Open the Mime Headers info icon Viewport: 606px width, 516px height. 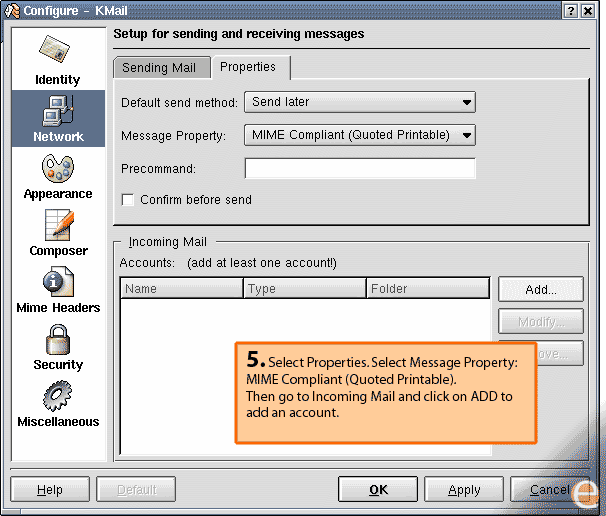pyautogui.click(x=57, y=283)
